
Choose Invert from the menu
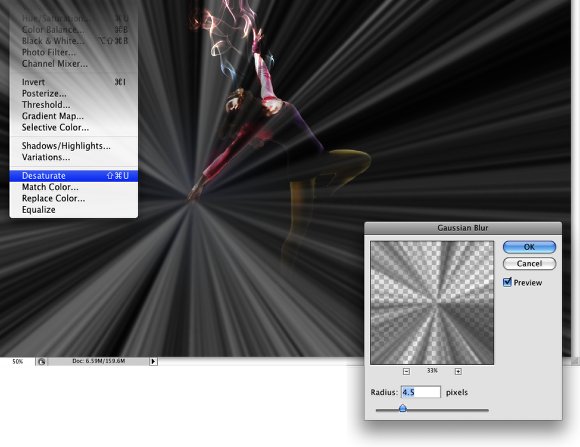(74, 82)
